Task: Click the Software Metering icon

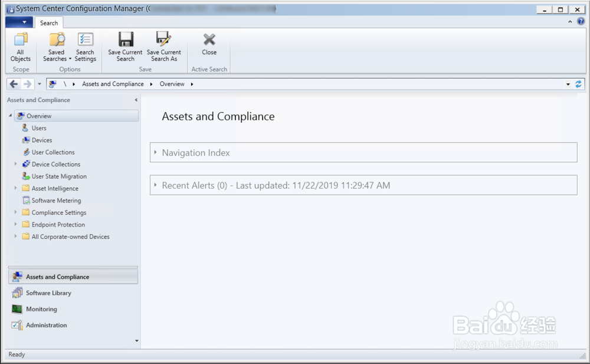Action: (26, 200)
